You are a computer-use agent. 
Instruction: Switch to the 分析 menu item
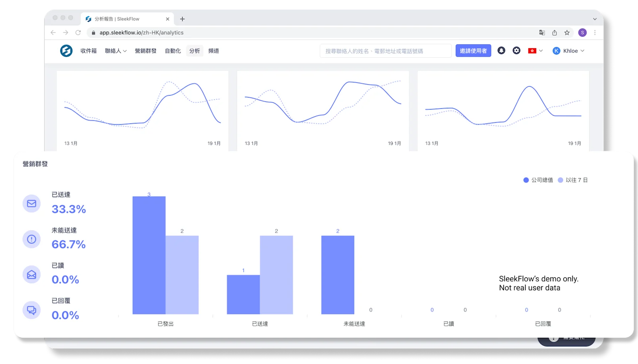coord(194,51)
